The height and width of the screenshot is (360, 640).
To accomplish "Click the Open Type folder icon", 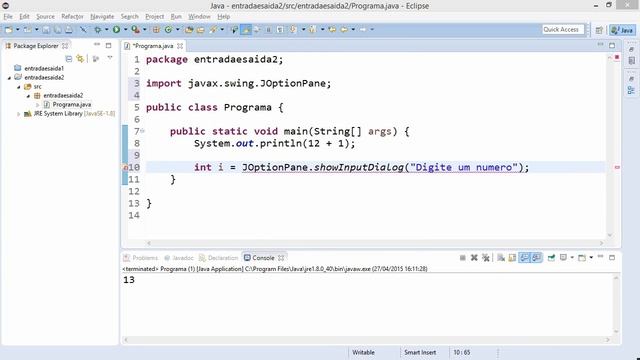I will click(x=189, y=29).
